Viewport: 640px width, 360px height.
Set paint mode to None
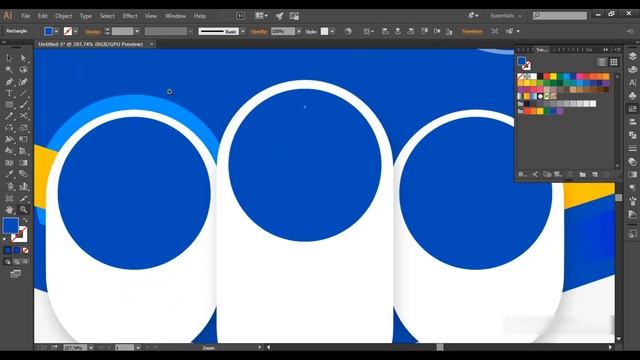tap(25, 250)
